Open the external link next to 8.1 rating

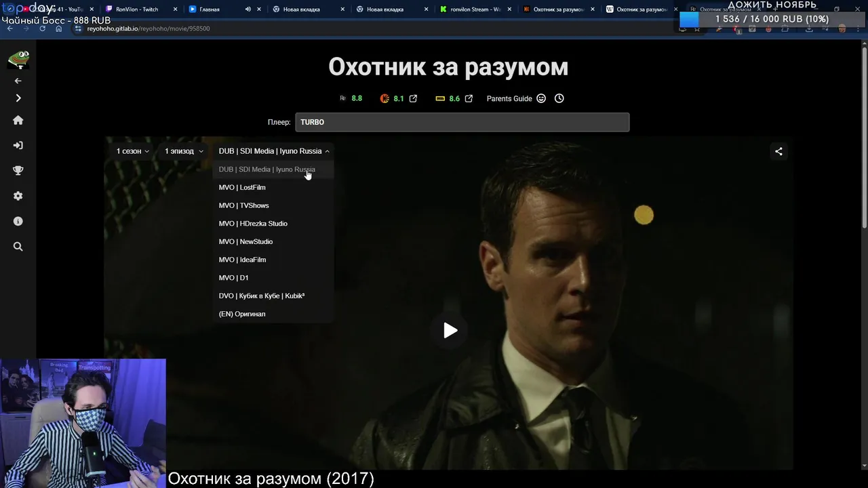[414, 98]
